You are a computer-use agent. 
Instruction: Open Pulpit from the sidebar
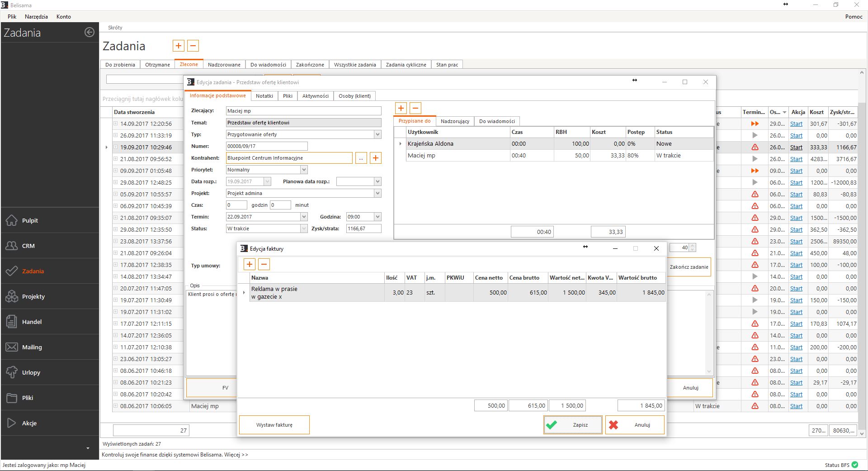30,220
